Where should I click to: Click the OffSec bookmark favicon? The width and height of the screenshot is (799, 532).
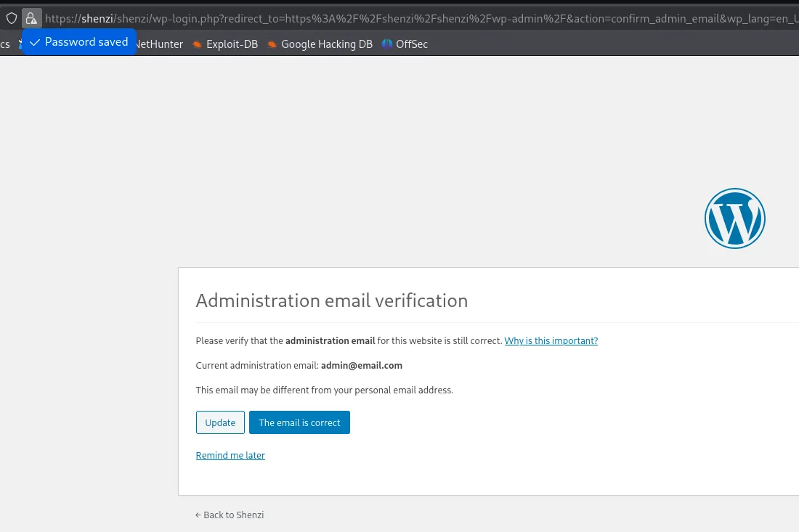pos(387,44)
